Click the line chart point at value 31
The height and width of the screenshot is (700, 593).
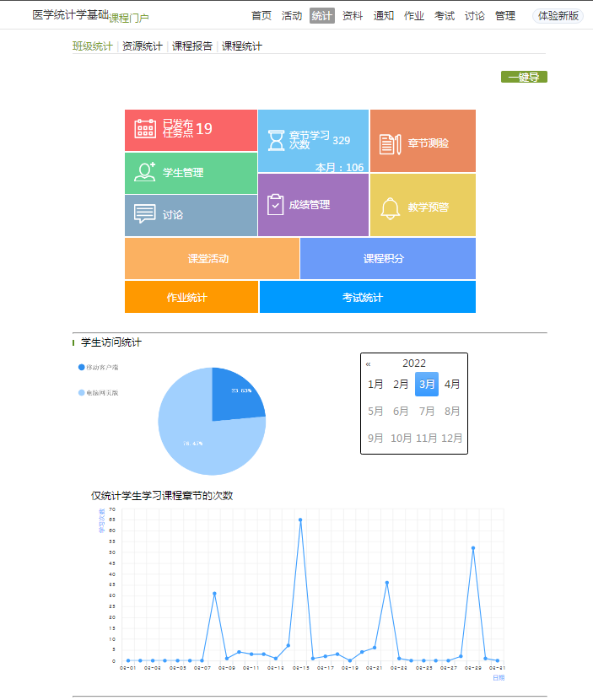coord(215,594)
